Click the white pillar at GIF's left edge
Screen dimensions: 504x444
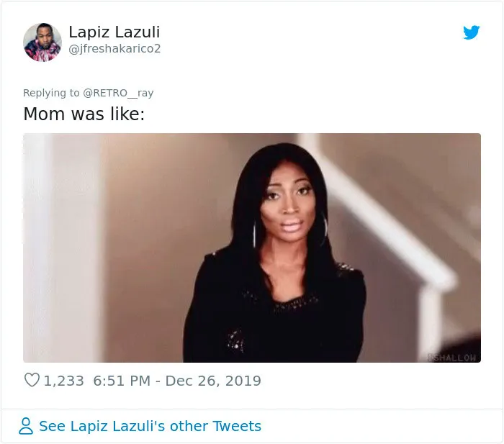tap(38, 248)
